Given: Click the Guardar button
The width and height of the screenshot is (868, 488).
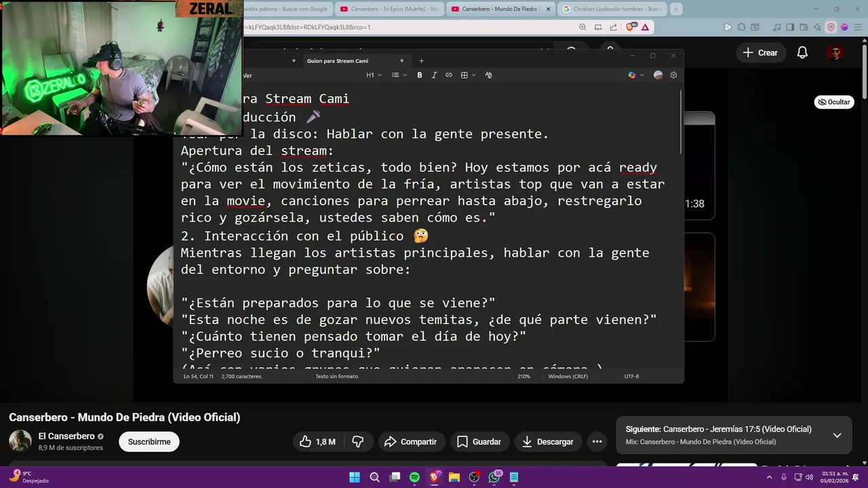Looking at the screenshot, I should (x=479, y=442).
